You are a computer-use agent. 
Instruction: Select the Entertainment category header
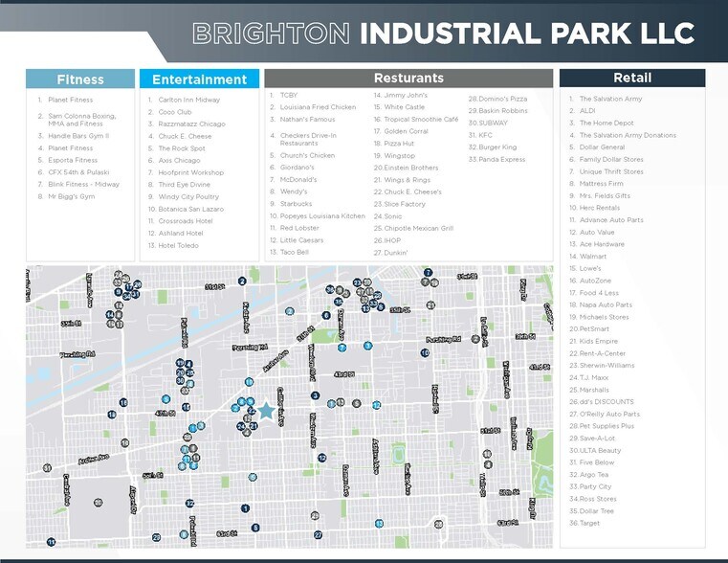pyautogui.click(x=199, y=79)
